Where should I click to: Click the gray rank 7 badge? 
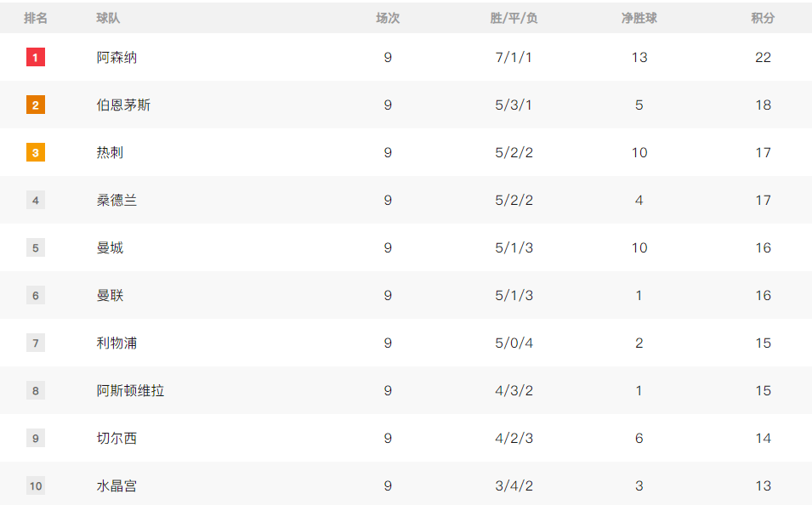click(35, 343)
